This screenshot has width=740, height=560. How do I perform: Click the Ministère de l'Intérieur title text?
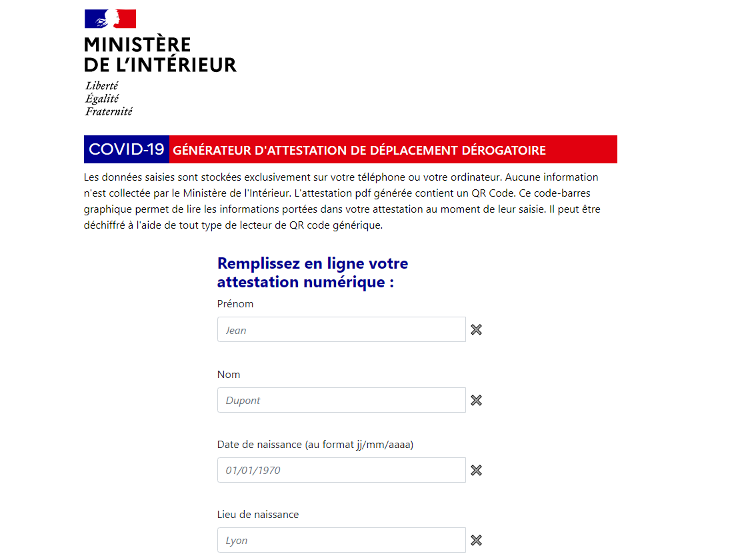(x=160, y=55)
